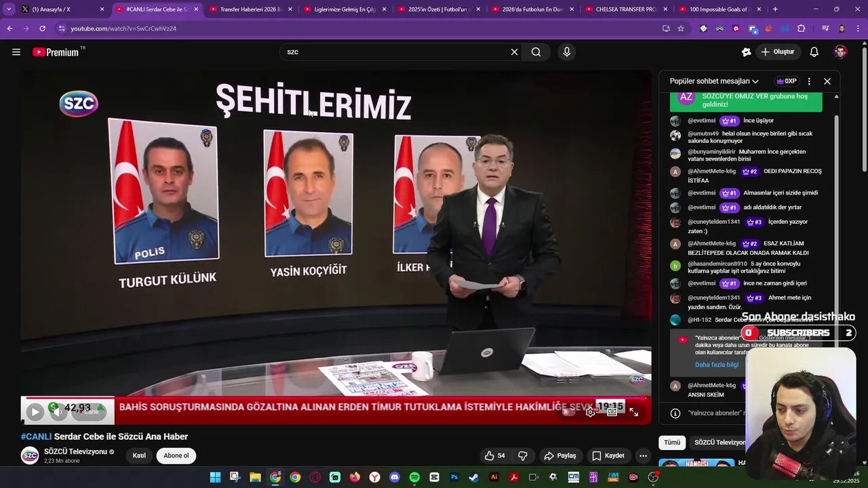Screen dimensions: 868x488
Task: Save the video with Kaydet
Action: click(608, 455)
